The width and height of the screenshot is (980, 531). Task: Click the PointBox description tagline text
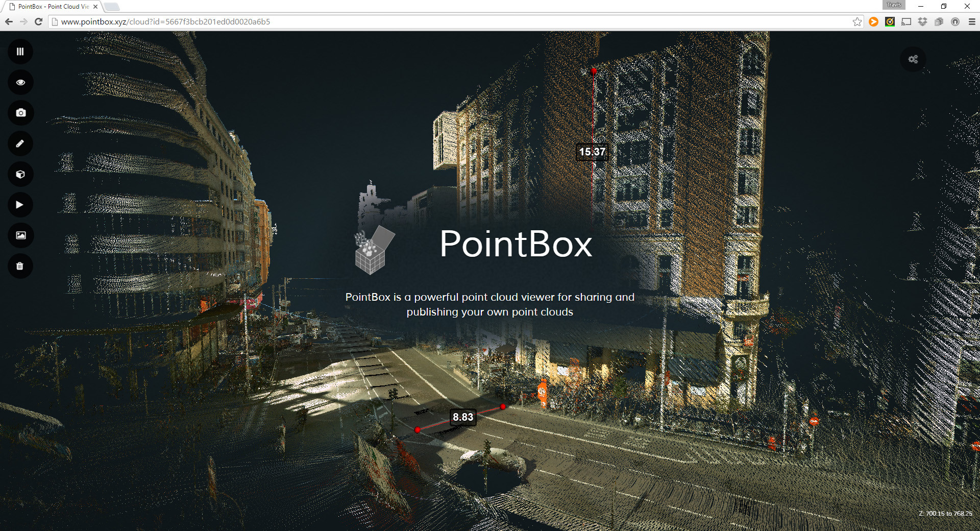490,304
